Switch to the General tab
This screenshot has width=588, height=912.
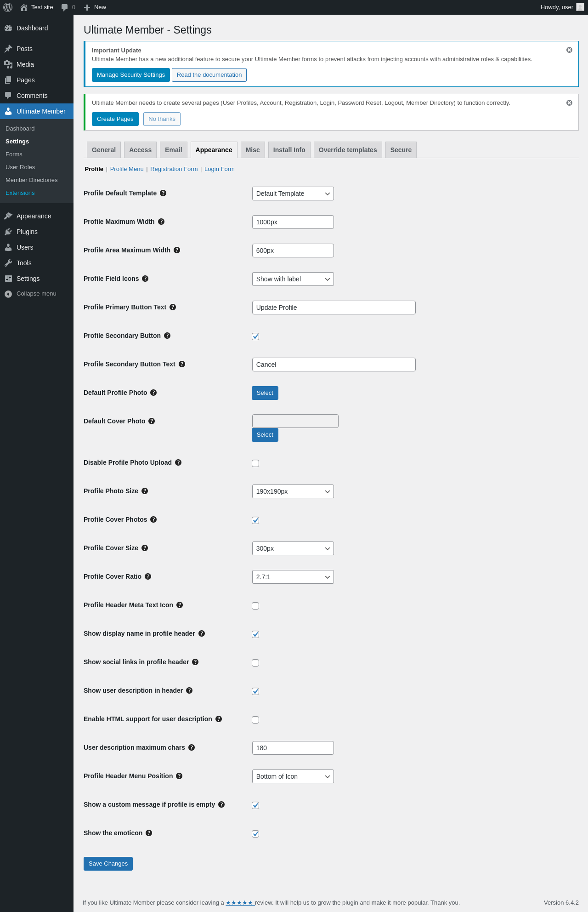click(x=104, y=150)
